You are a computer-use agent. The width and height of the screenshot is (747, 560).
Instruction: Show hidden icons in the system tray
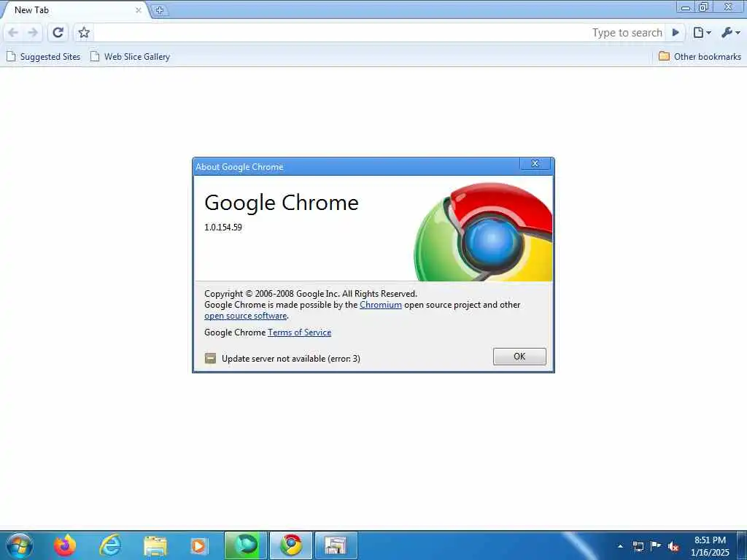click(620, 546)
